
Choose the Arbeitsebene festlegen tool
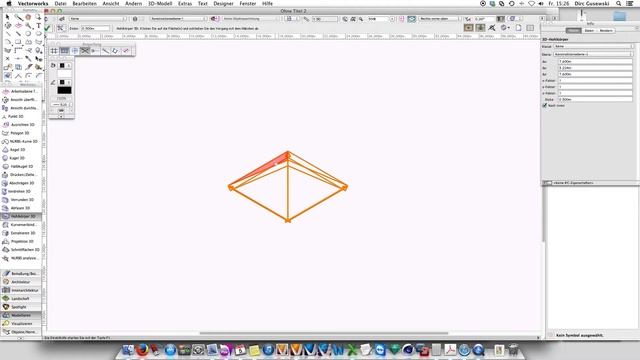pyautogui.click(x=21, y=91)
